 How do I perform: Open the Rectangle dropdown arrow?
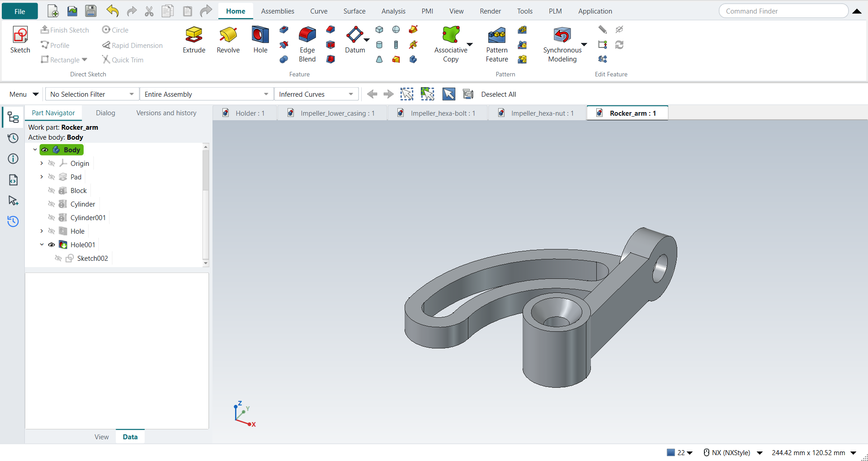(x=85, y=60)
